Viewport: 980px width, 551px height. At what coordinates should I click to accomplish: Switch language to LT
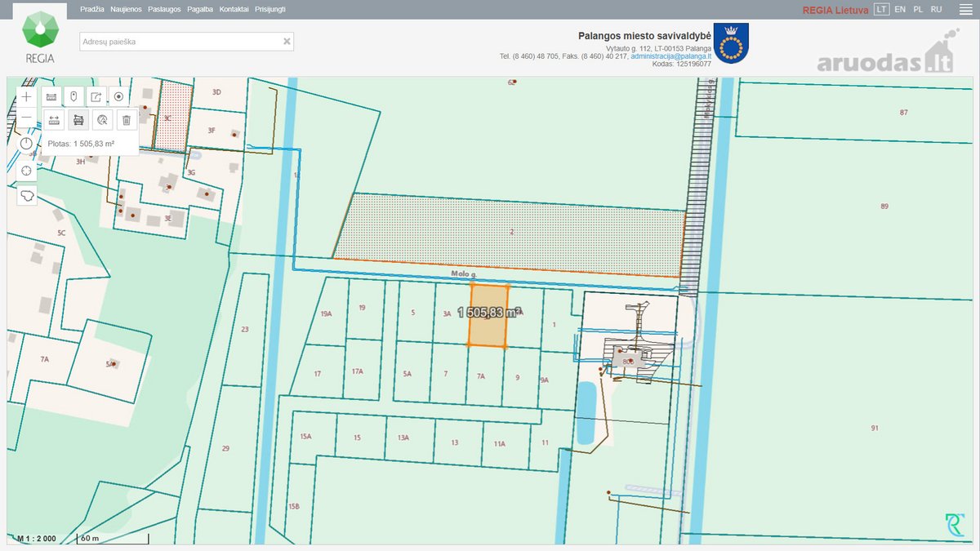tap(881, 9)
